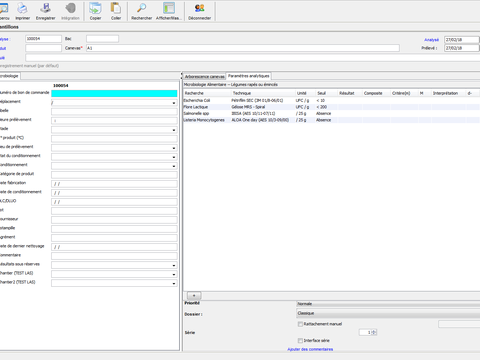The image size is (480, 360).
Task: Switch to Arborescence canevas tab
Action: [205, 76]
